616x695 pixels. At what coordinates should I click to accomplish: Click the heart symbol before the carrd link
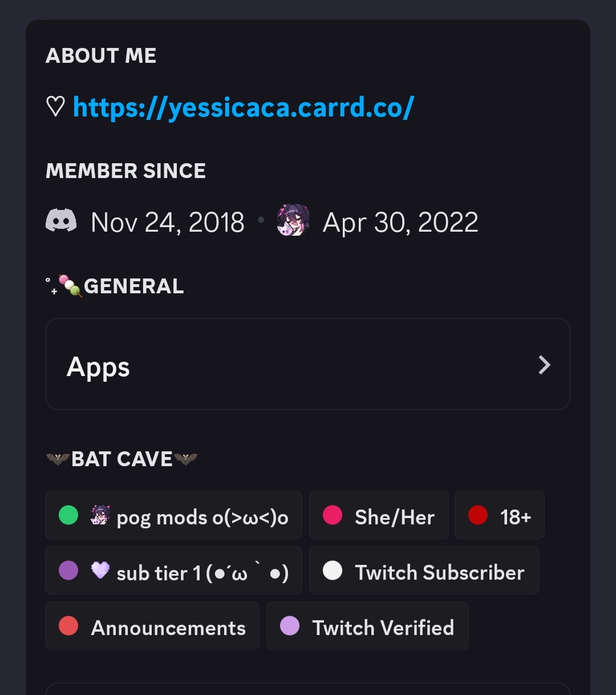[x=55, y=107]
